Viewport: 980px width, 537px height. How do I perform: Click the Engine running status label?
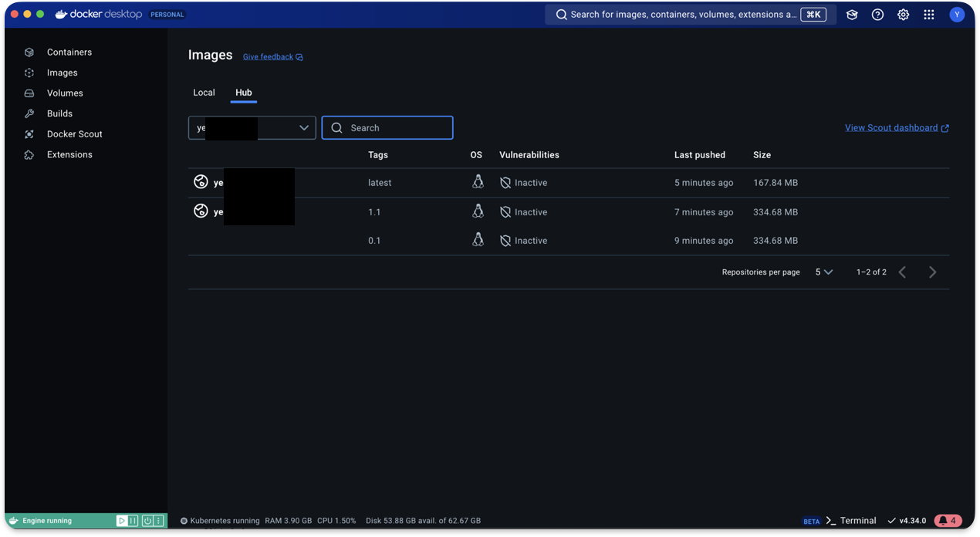(47, 521)
